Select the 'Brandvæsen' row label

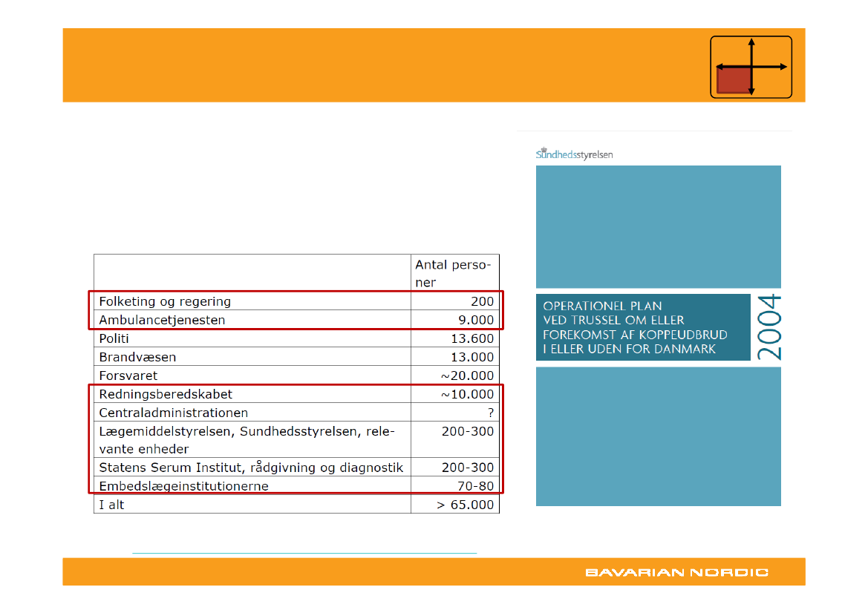pyautogui.click(x=137, y=357)
